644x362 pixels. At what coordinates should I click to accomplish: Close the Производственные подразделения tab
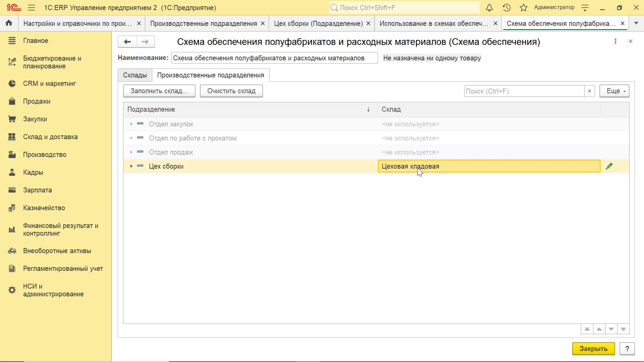point(263,23)
